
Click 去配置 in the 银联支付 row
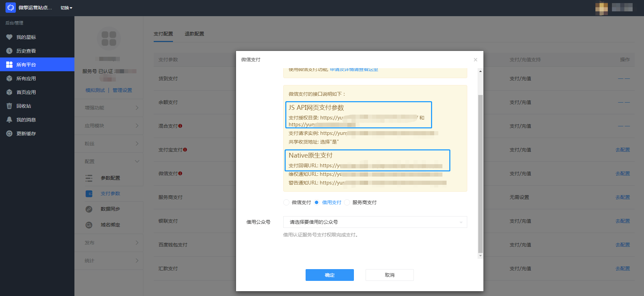pyautogui.click(x=623, y=221)
